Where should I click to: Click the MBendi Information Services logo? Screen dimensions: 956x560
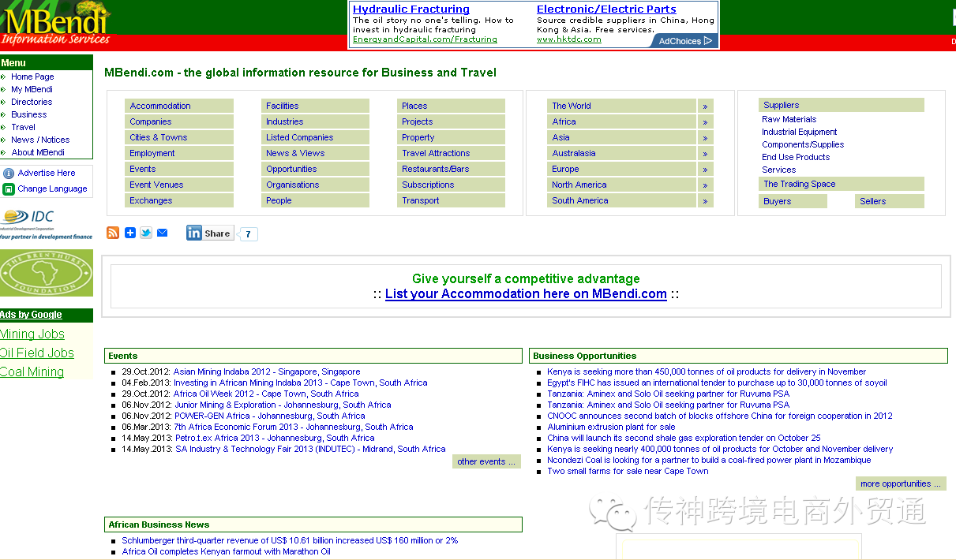pyautogui.click(x=55, y=23)
